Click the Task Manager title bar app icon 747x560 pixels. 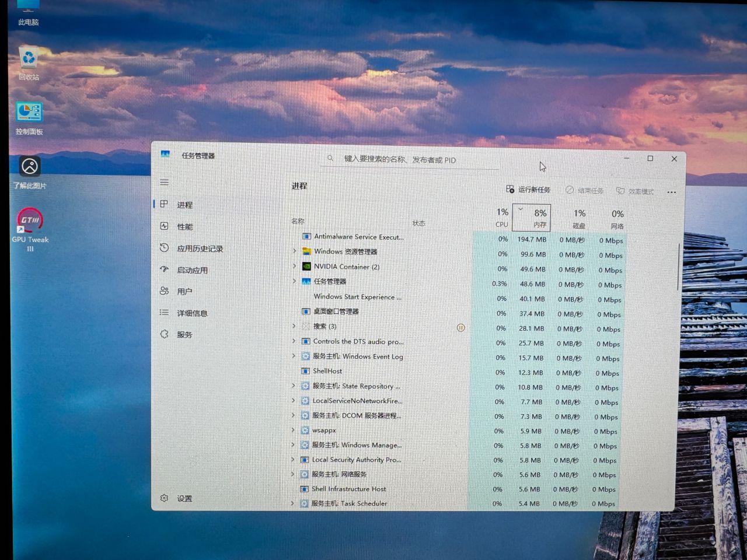[165, 155]
